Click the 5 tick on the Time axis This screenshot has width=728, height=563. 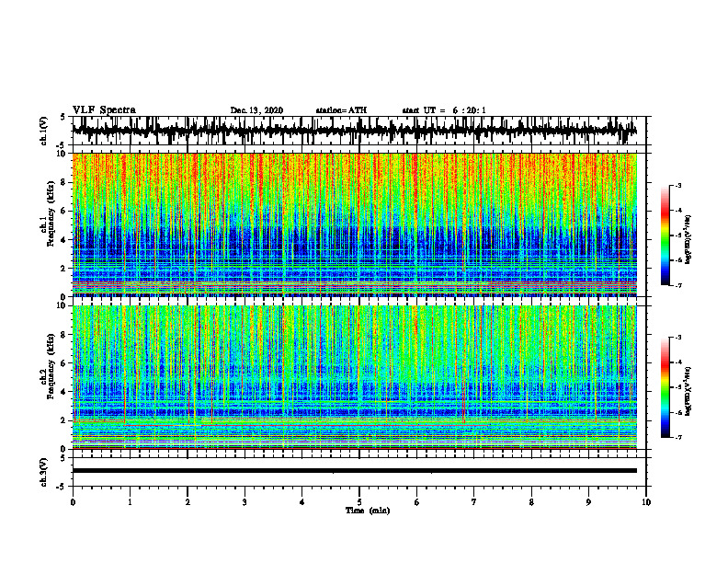[x=359, y=502]
